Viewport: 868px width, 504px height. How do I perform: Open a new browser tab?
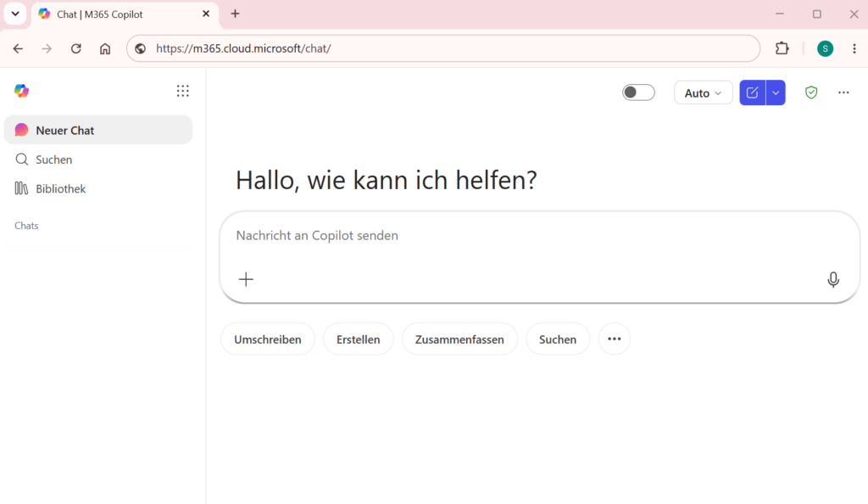[x=236, y=14]
